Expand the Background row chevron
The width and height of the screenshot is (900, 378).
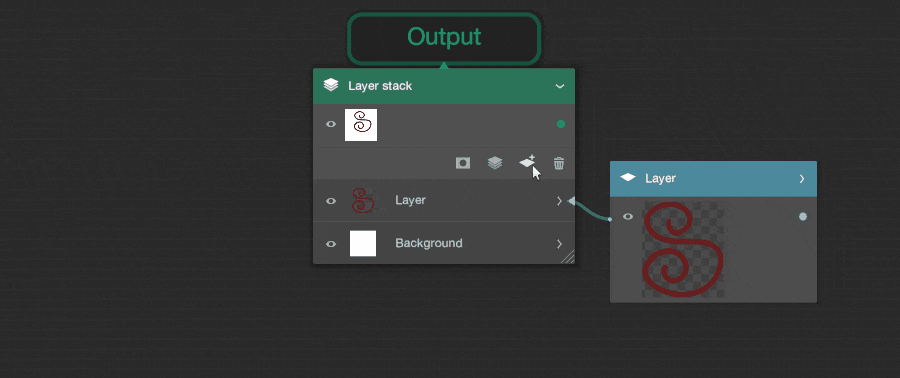559,244
